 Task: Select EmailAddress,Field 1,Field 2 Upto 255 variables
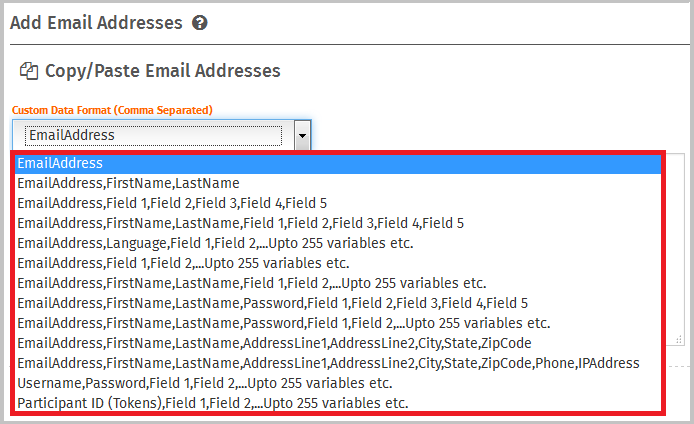183,263
